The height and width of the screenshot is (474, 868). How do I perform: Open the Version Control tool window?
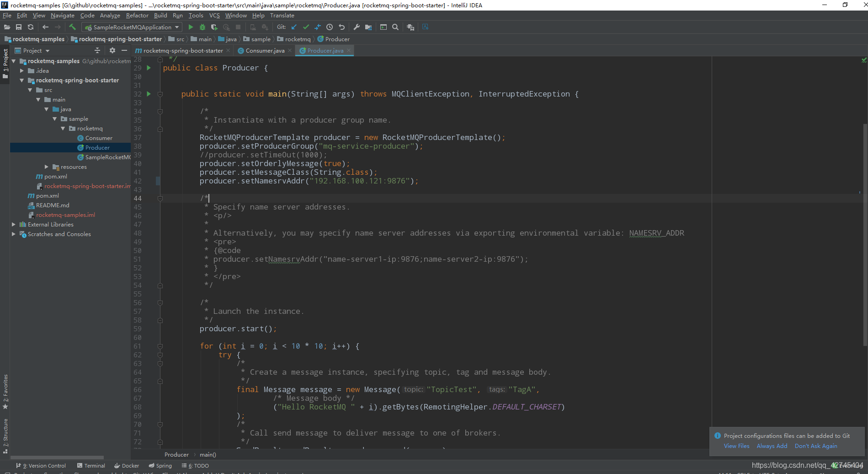[x=41, y=465]
